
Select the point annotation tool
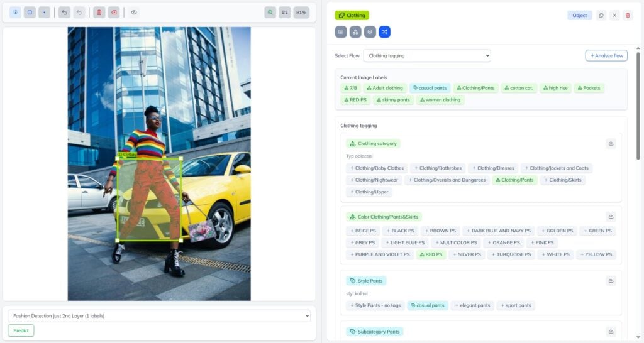coord(44,13)
